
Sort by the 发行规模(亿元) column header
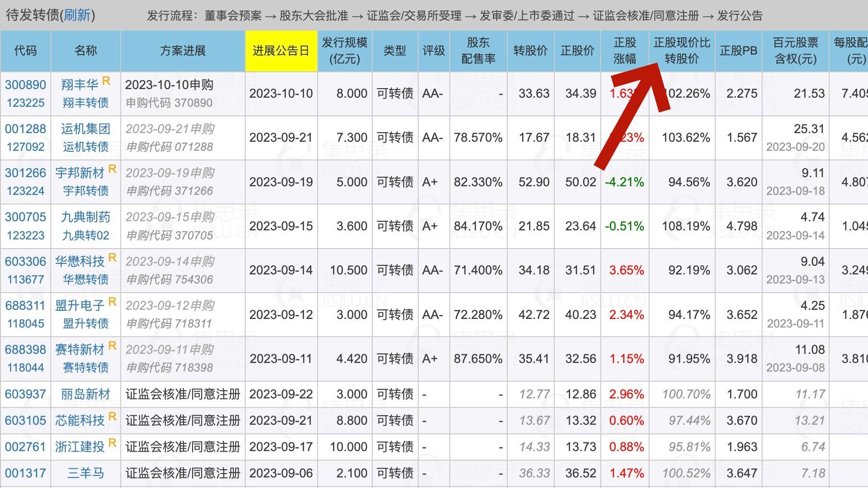point(345,51)
